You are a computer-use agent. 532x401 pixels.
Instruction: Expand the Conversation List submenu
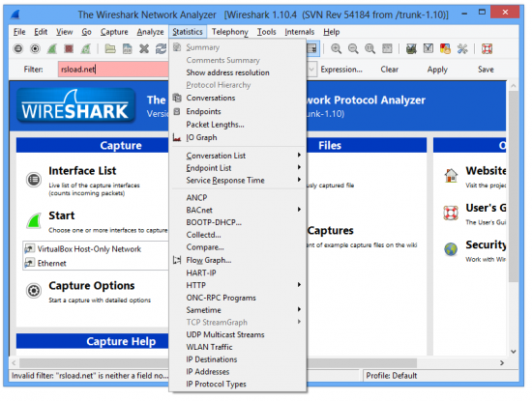point(238,156)
